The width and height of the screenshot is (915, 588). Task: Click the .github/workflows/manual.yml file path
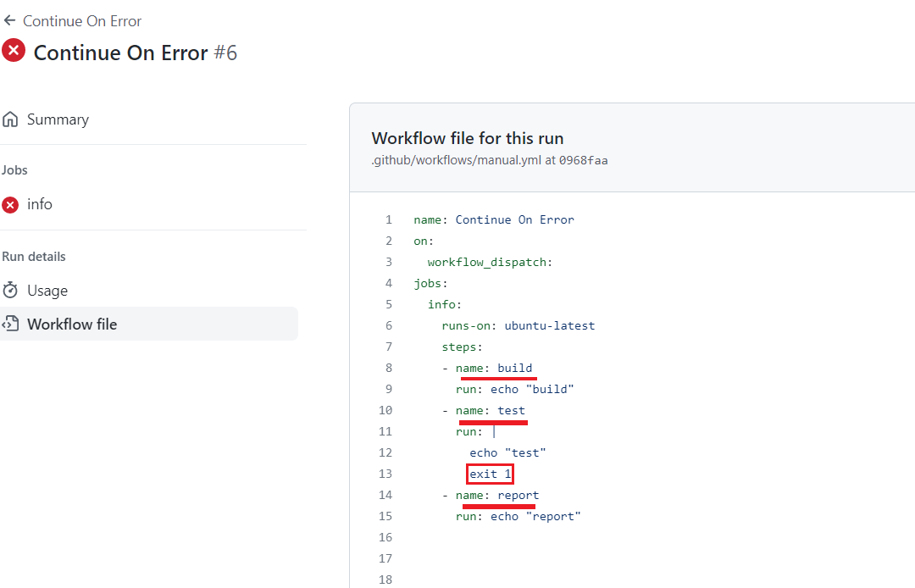click(455, 160)
